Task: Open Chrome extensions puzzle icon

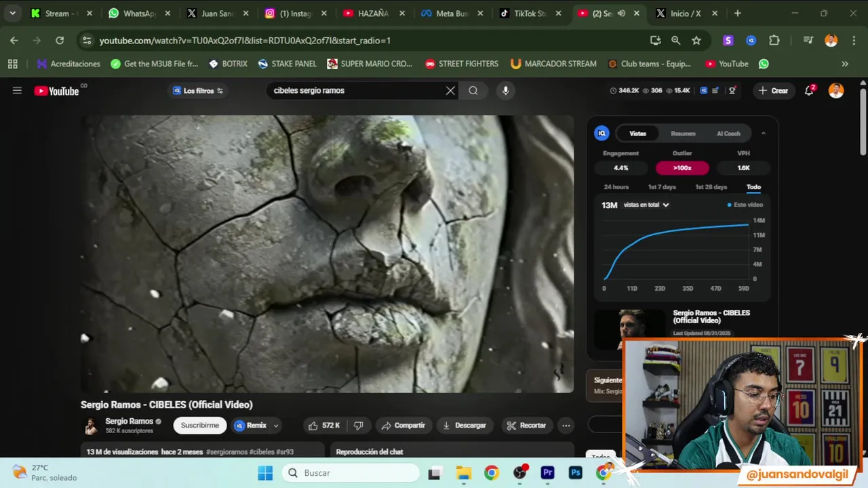Action: tap(774, 41)
